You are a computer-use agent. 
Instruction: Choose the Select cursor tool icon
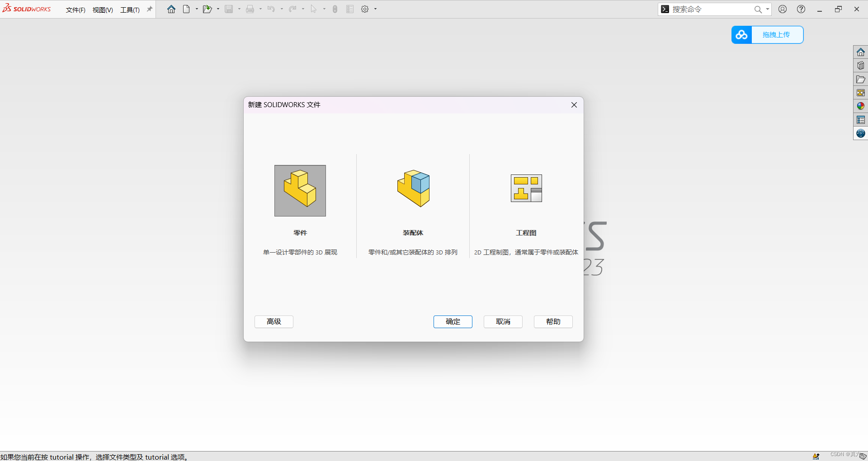pos(314,9)
